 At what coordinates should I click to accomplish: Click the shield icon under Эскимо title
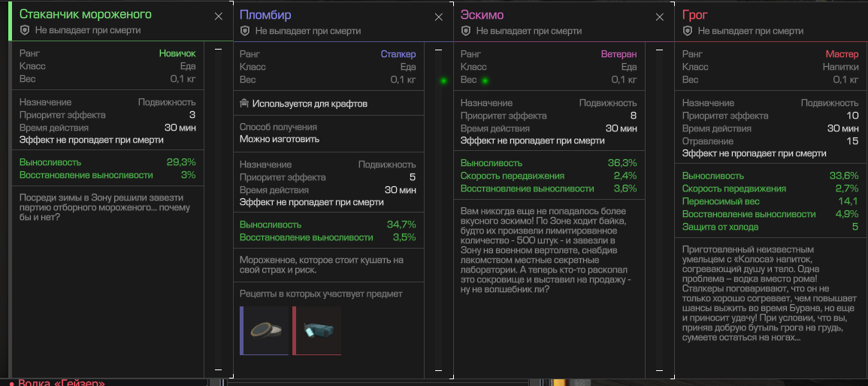point(465,31)
